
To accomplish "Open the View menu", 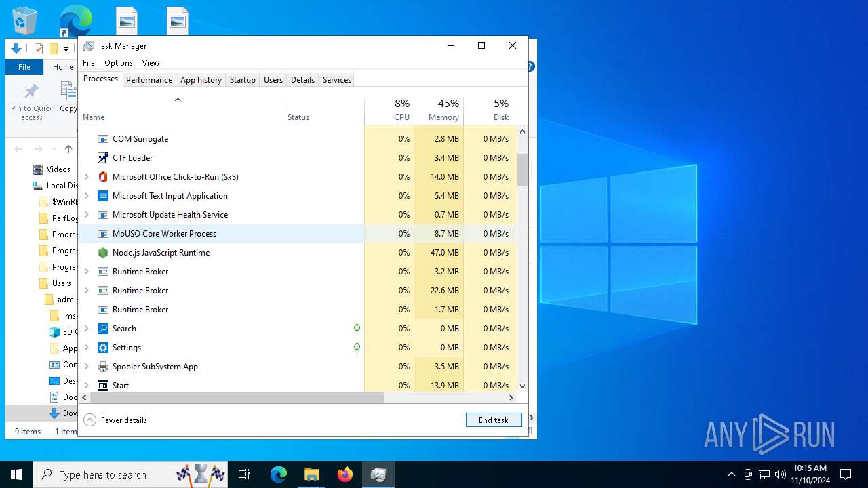I will [151, 63].
